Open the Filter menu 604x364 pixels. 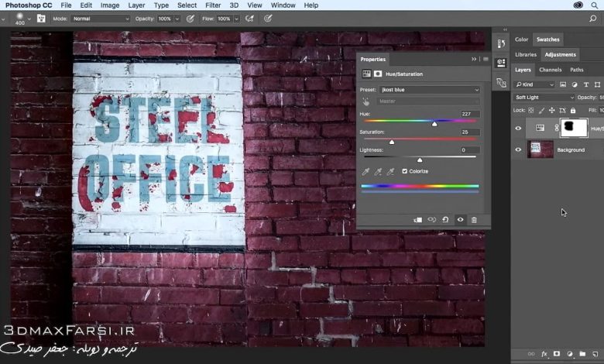coord(213,5)
